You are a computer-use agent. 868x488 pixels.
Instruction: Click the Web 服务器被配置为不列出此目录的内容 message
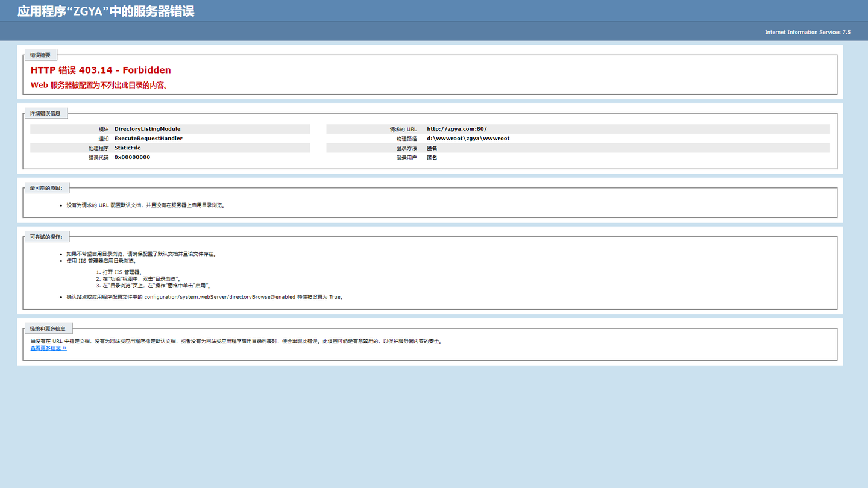99,85
